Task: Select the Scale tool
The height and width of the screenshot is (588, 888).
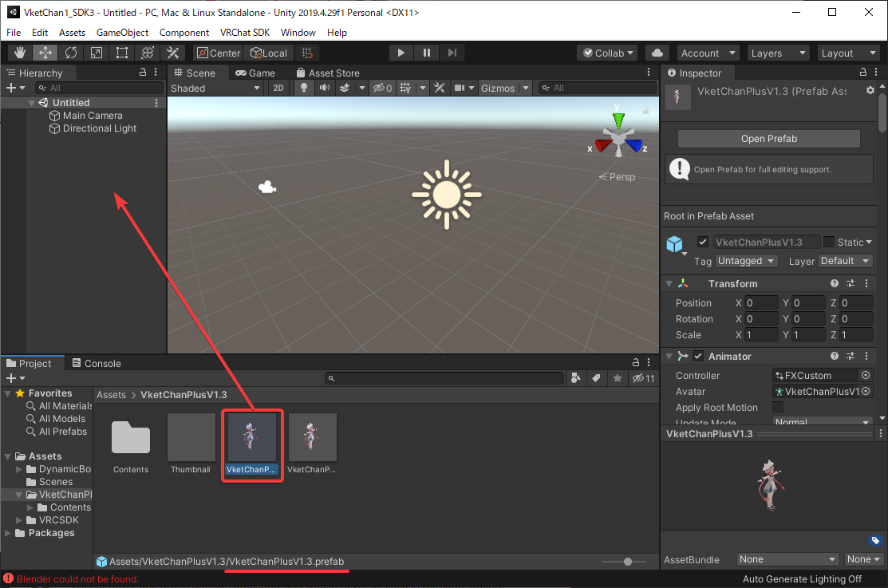Action: (97, 53)
